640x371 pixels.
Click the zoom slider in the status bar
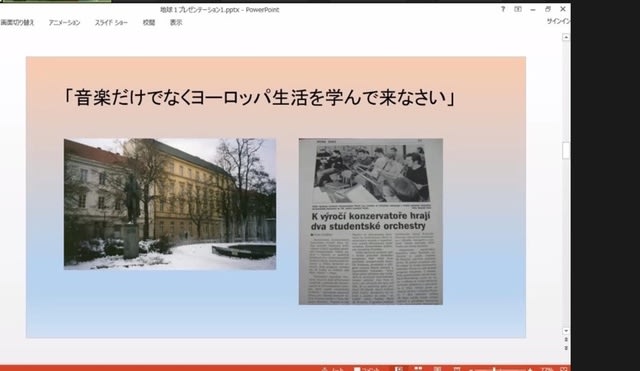pos(501,369)
